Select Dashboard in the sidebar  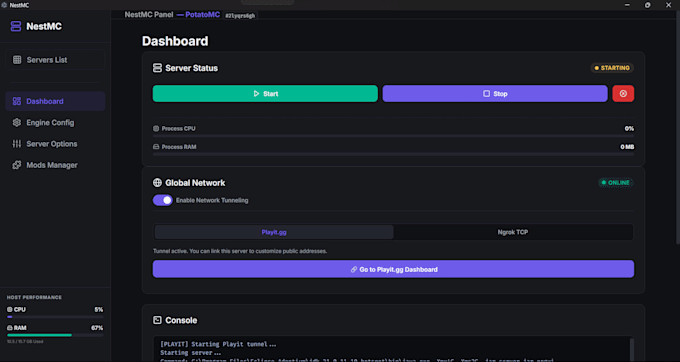pos(55,101)
